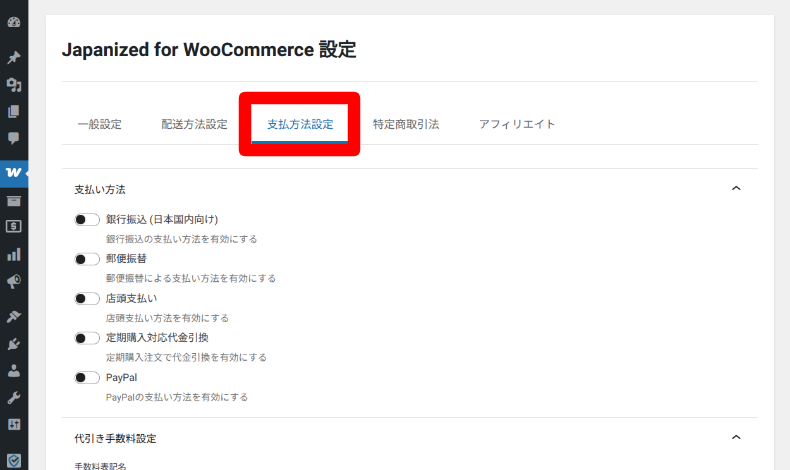
Task: Open the Marketing megaphone icon
Action: click(14, 281)
